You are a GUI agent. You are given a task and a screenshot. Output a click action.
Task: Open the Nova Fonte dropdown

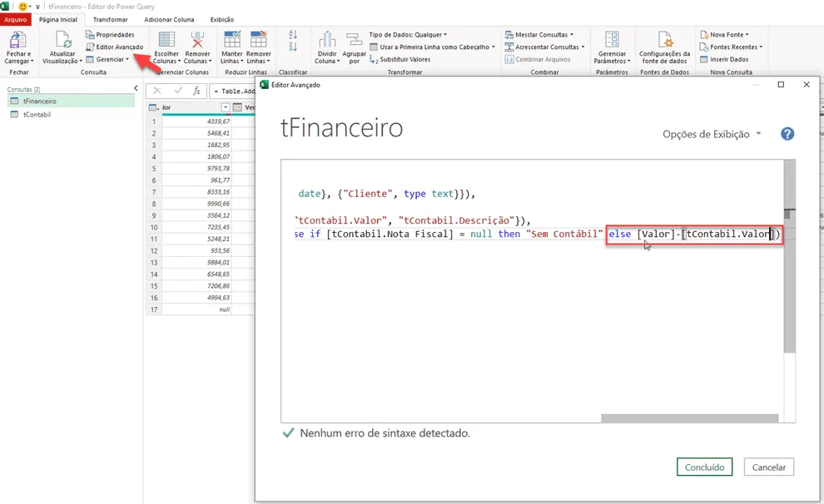724,35
